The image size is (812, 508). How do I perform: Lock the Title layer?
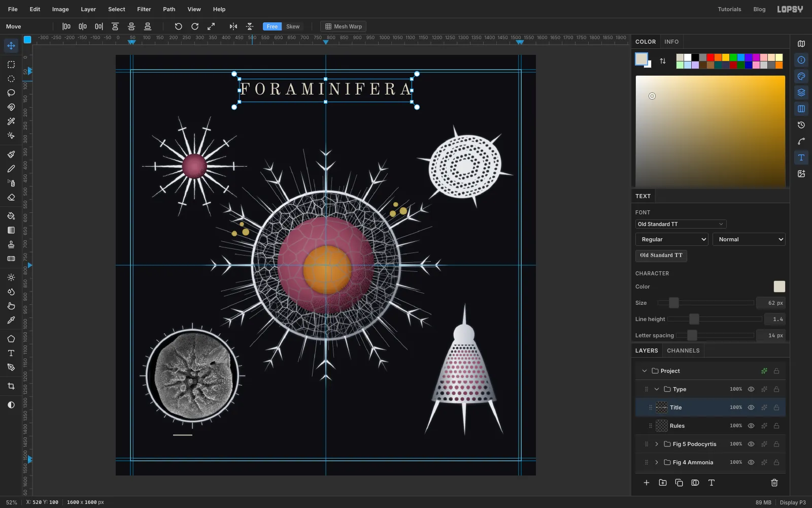776,407
